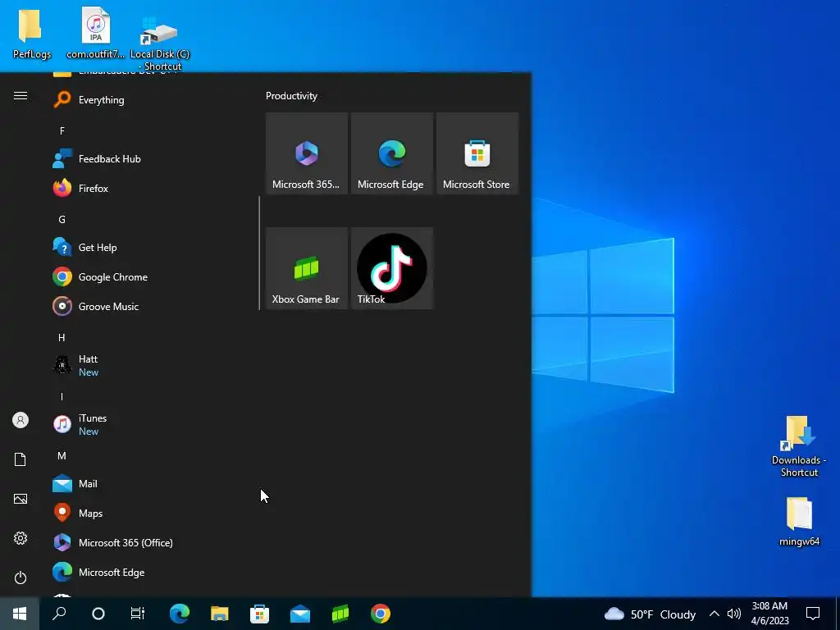
Task: Open the 50°F Cloudy weather widget
Action: 650,614
